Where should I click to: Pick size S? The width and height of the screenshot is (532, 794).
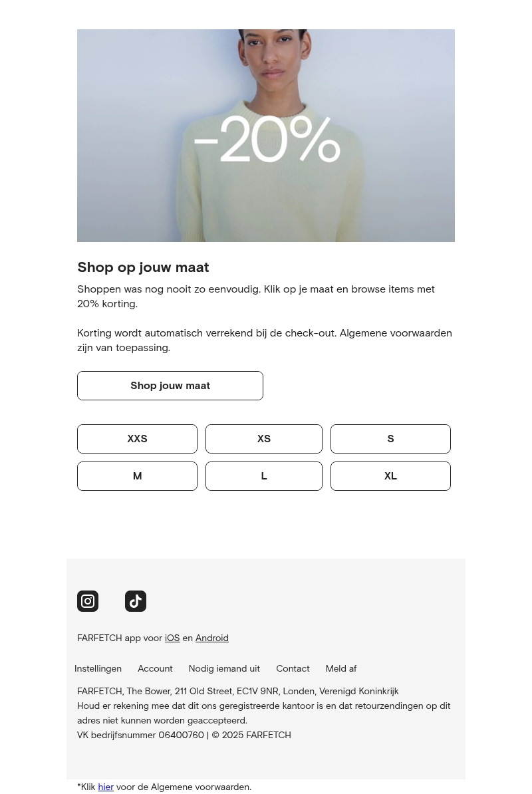tap(390, 439)
